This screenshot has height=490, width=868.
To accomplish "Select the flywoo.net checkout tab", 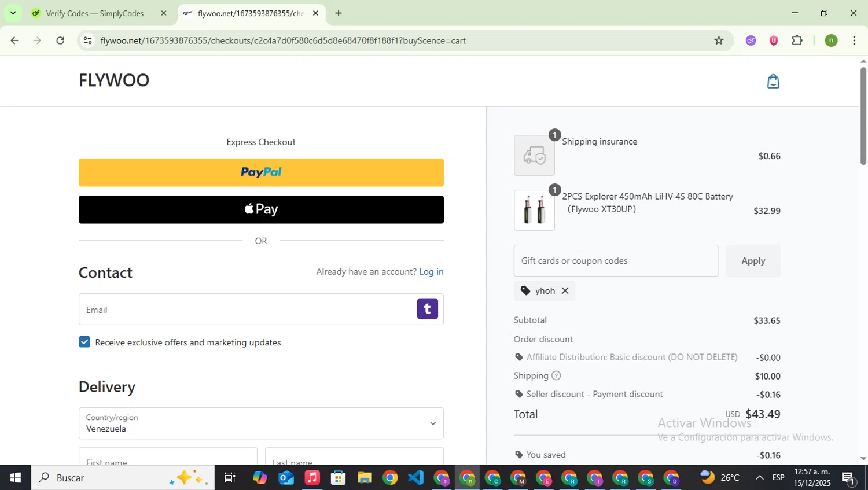I will (x=251, y=13).
